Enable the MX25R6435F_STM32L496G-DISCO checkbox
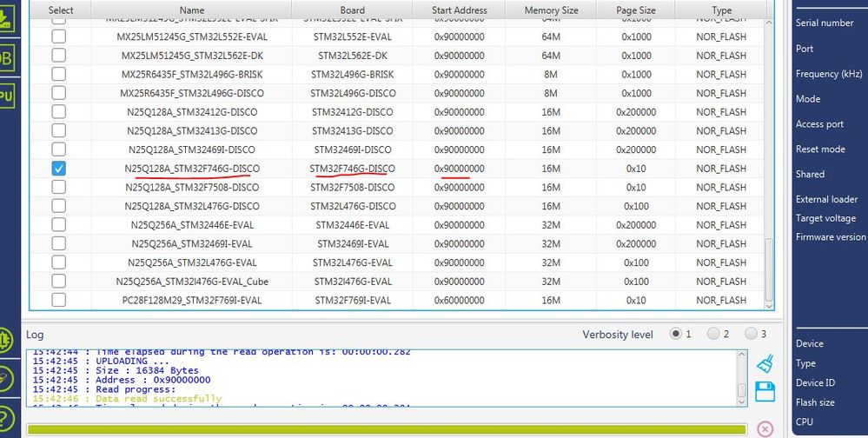Image resolution: width=868 pixels, height=438 pixels. (58, 93)
